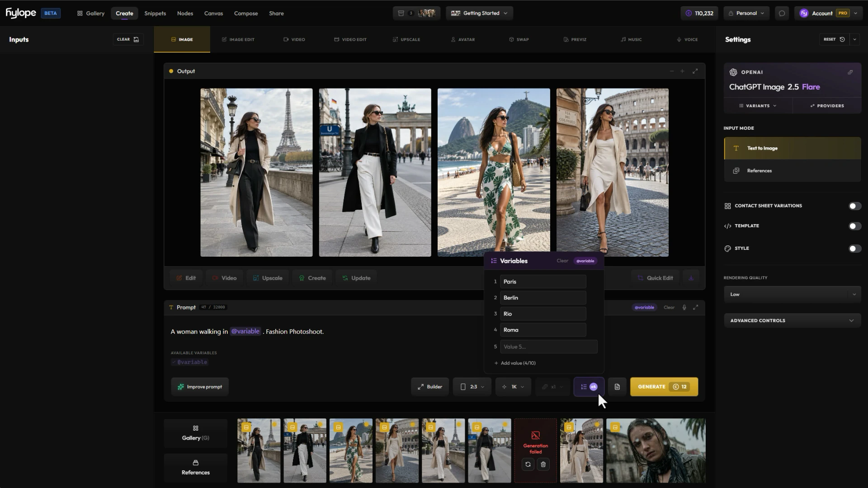Click the Generate button

[664, 387]
